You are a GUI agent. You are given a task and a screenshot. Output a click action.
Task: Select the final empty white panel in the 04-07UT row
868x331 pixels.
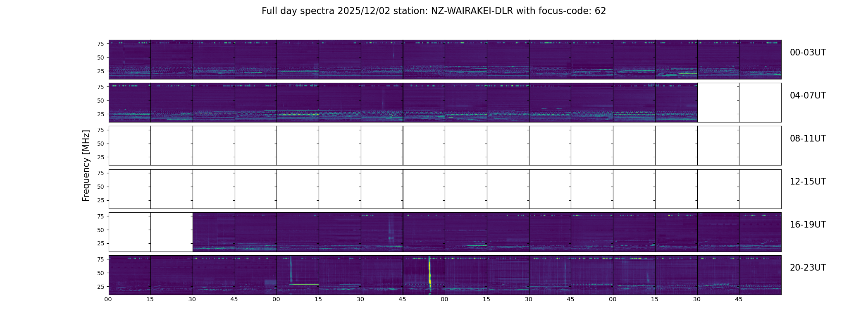(760, 103)
